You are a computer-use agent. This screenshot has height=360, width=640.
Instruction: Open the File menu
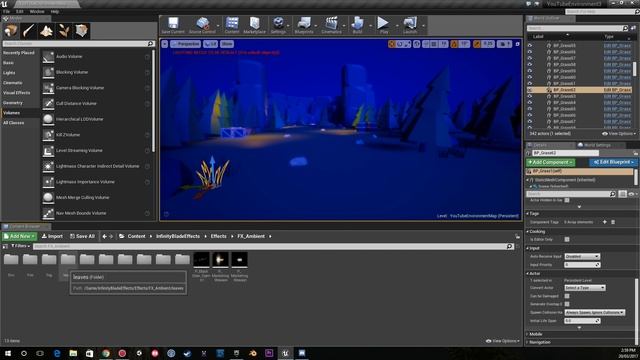[6, 11]
